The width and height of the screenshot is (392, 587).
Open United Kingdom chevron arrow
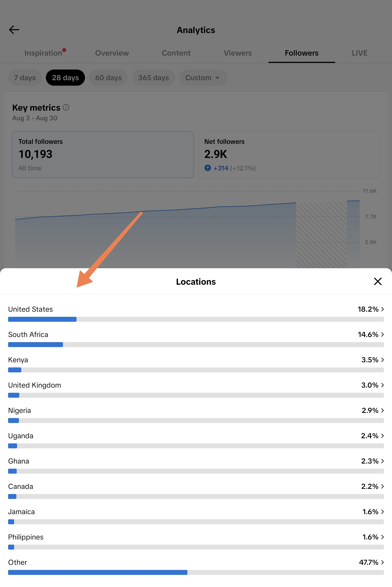click(x=382, y=385)
